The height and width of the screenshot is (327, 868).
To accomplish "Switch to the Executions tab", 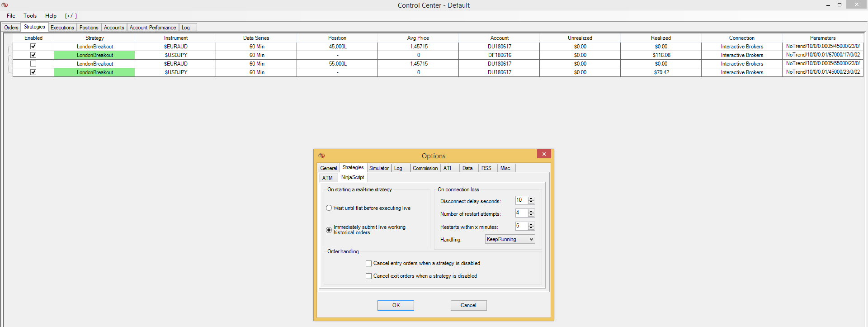I will tap(62, 28).
